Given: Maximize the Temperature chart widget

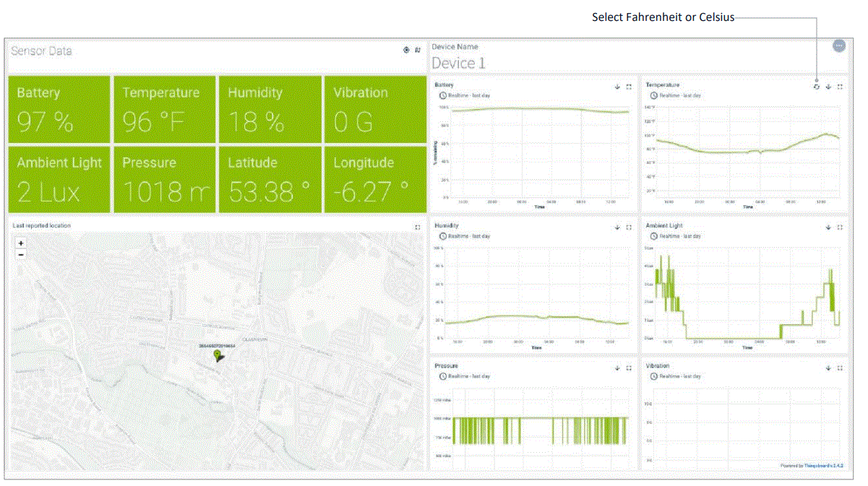Looking at the screenshot, I should (840, 87).
